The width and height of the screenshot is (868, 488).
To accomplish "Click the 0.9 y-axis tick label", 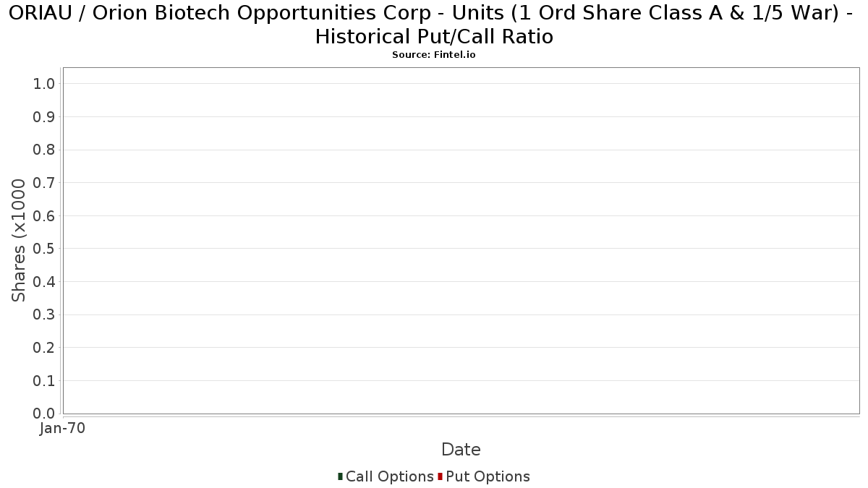I will (x=44, y=117).
